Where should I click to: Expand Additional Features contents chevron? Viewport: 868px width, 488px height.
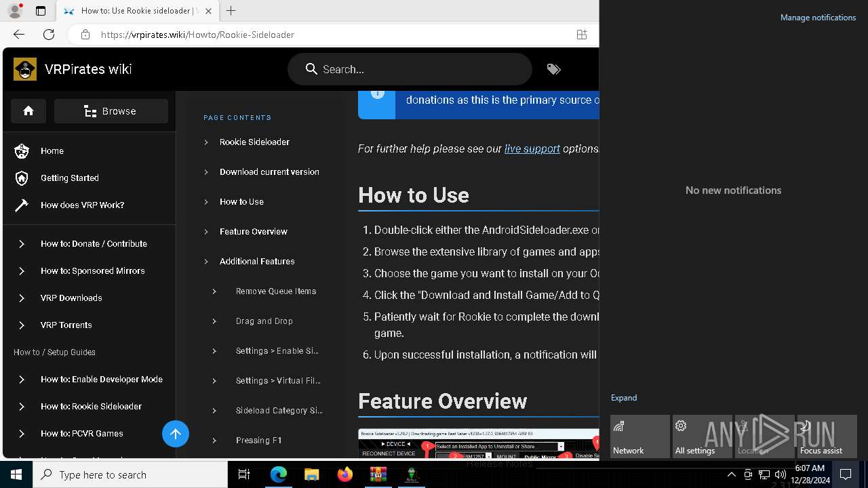click(206, 261)
